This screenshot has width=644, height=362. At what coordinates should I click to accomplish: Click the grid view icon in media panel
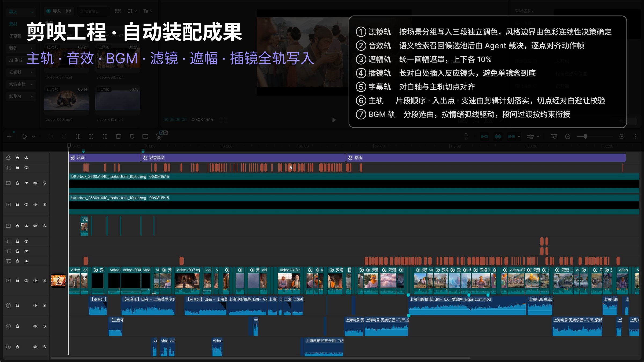point(118,11)
